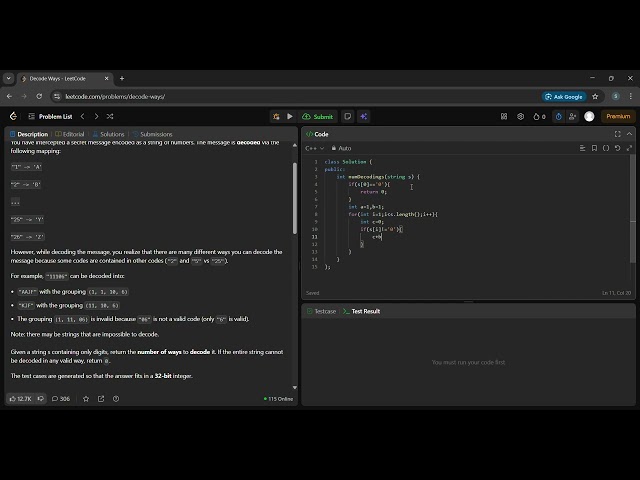Click the code editor vertical scrollbar

(633, 208)
